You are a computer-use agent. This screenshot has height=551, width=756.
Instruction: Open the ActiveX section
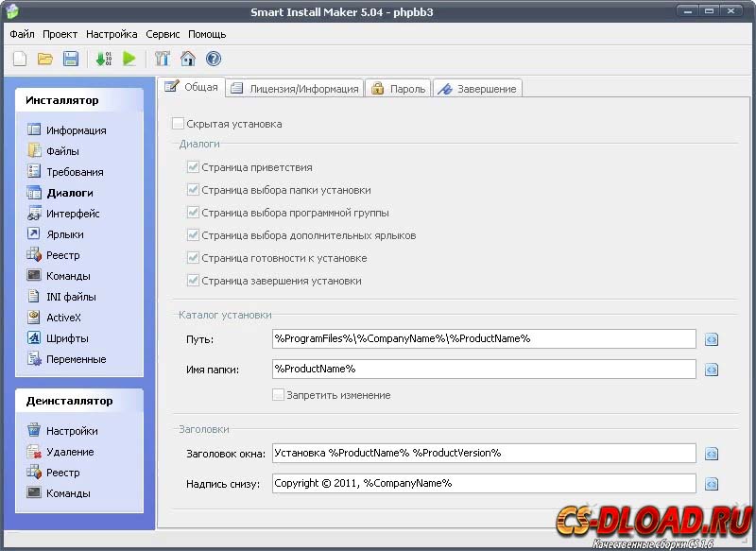coord(54,318)
